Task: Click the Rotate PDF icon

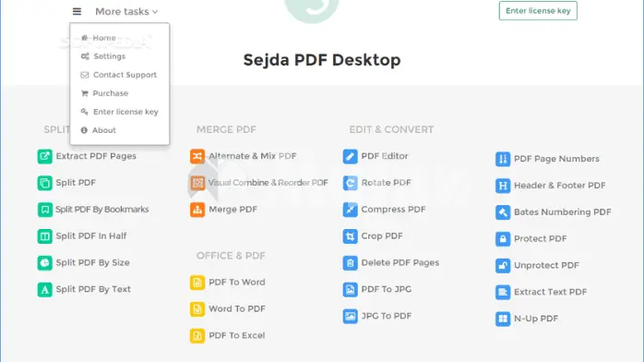Action: pyautogui.click(x=351, y=183)
